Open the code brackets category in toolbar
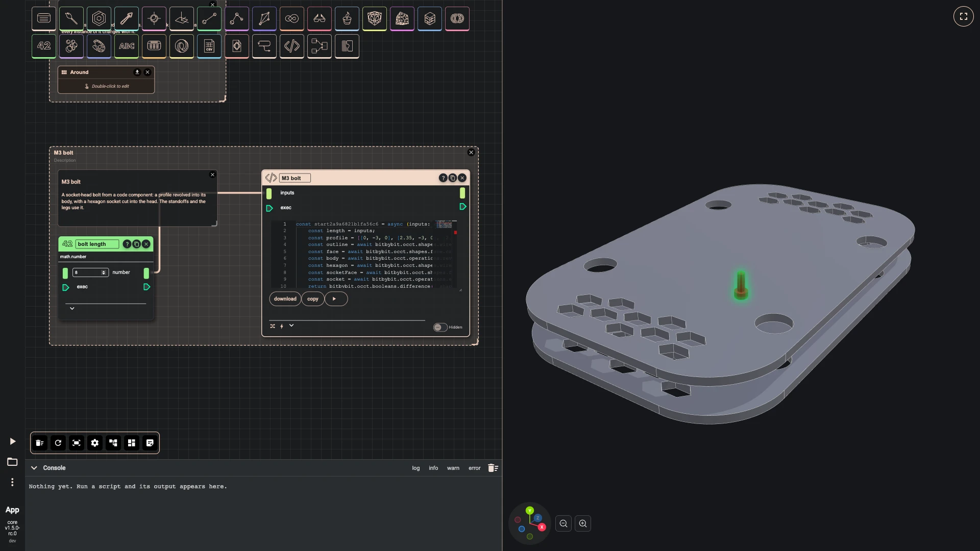This screenshot has width=980, height=551. tap(292, 46)
